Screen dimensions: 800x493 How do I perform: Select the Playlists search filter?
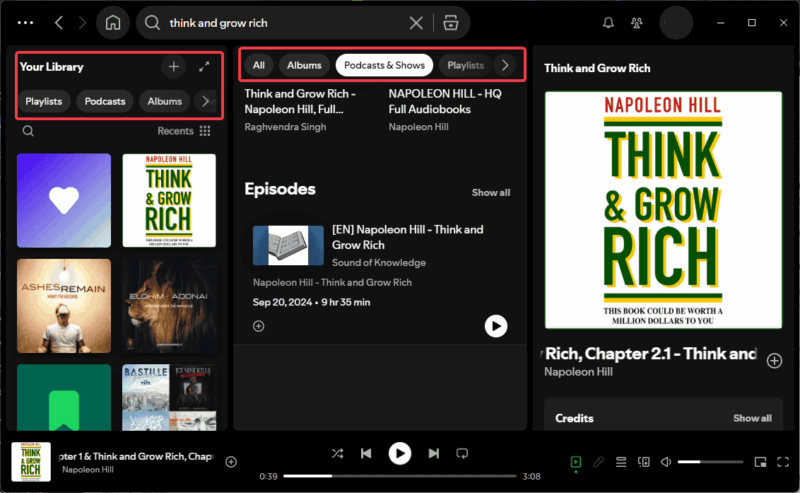pyautogui.click(x=465, y=65)
